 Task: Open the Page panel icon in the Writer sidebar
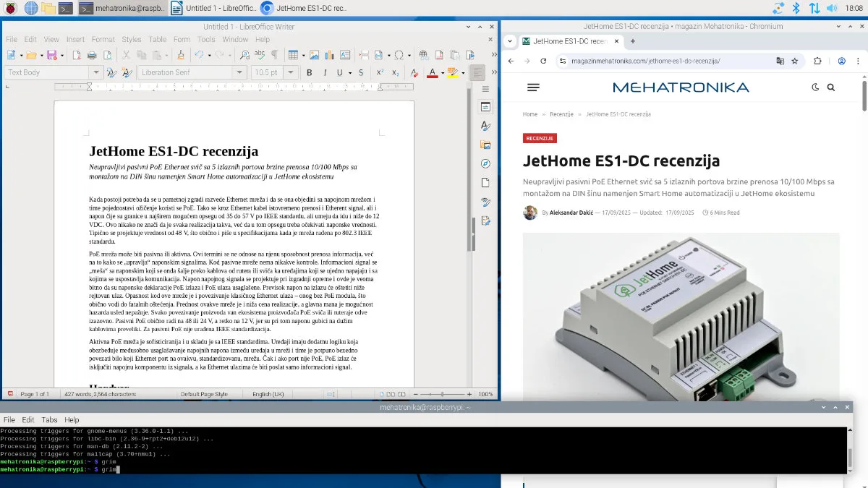pyautogui.click(x=486, y=182)
